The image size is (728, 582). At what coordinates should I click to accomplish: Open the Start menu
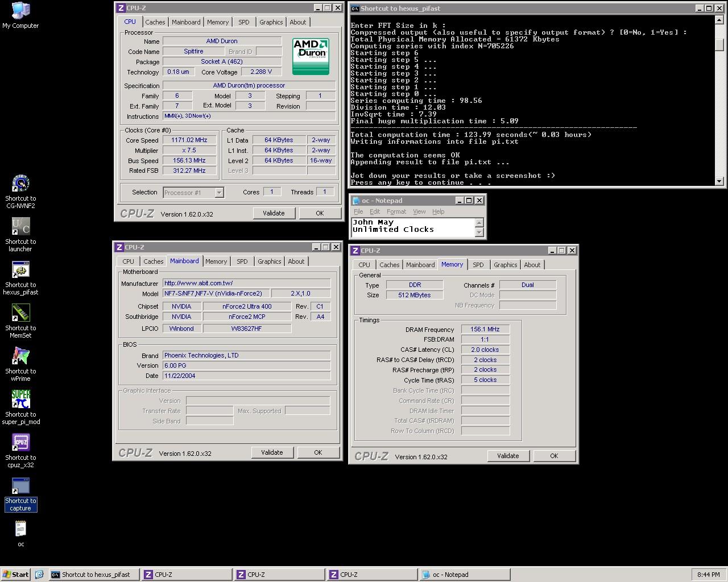16,575
